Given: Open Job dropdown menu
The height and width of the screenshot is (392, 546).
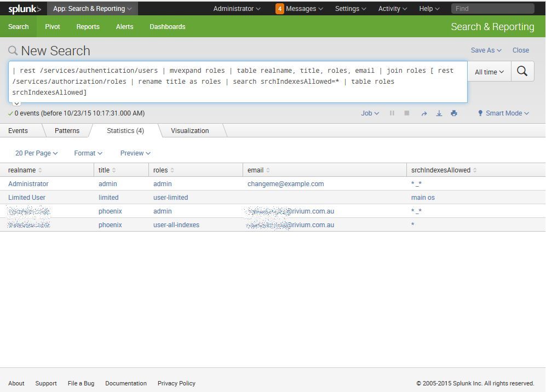Looking at the screenshot, I should (x=370, y=113).
